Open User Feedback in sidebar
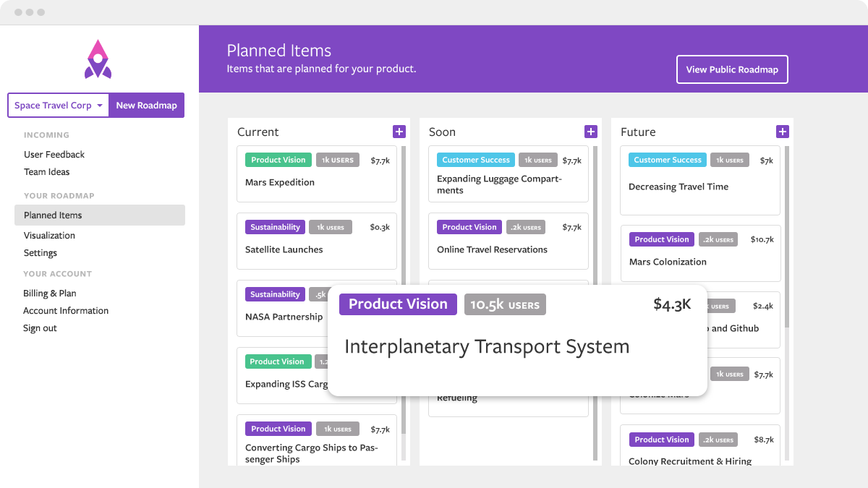The width and height of the screenshot is (868, 488). pyautogui.click(x=54, y=155)
